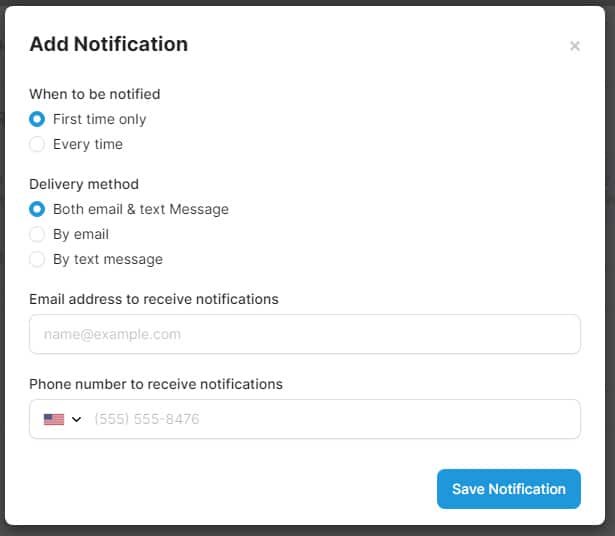Click the "Add Notification" dialog title
Screen dimensions: 615x536
108,44
